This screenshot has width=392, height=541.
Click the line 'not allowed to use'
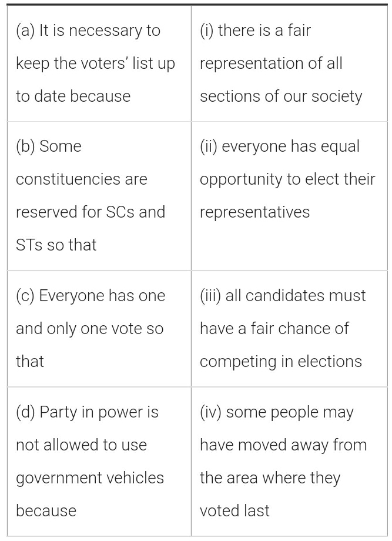tap(81, 445)
